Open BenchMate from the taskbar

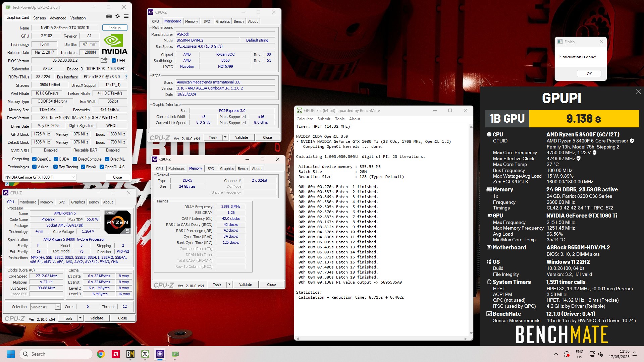click(x=130, y=354)
